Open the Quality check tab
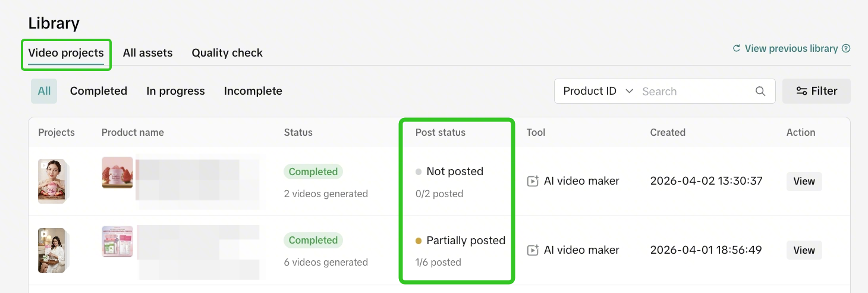 point(227,53)
